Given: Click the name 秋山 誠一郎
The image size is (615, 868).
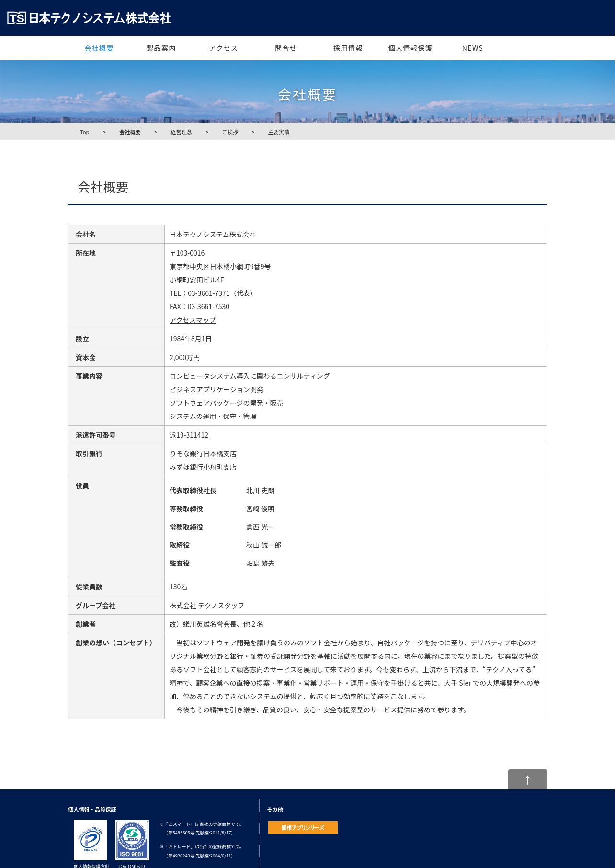Looking at the screenshot, I should [264, 545].
